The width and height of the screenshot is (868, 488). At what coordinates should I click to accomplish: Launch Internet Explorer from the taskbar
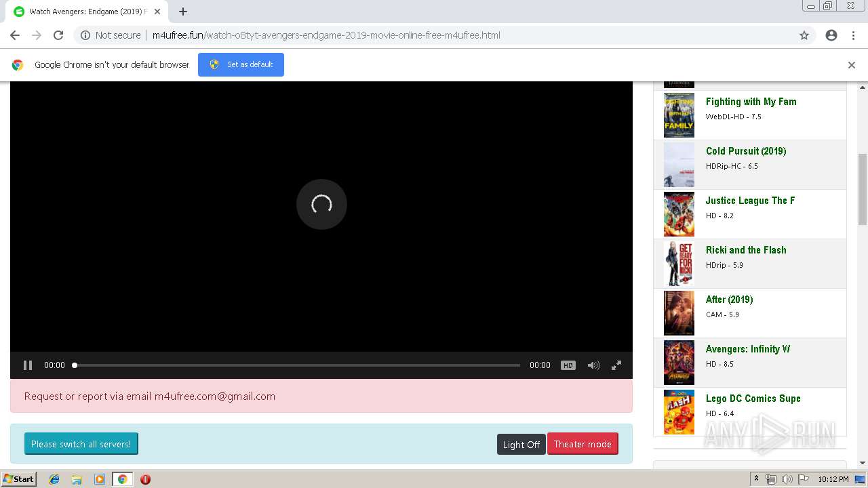tap(54, 479)
